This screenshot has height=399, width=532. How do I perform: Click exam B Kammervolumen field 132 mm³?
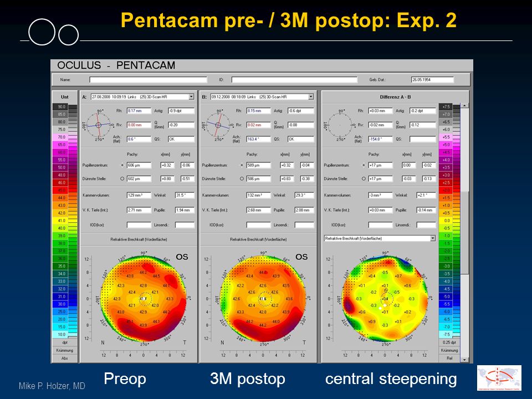tap(259, 196)
